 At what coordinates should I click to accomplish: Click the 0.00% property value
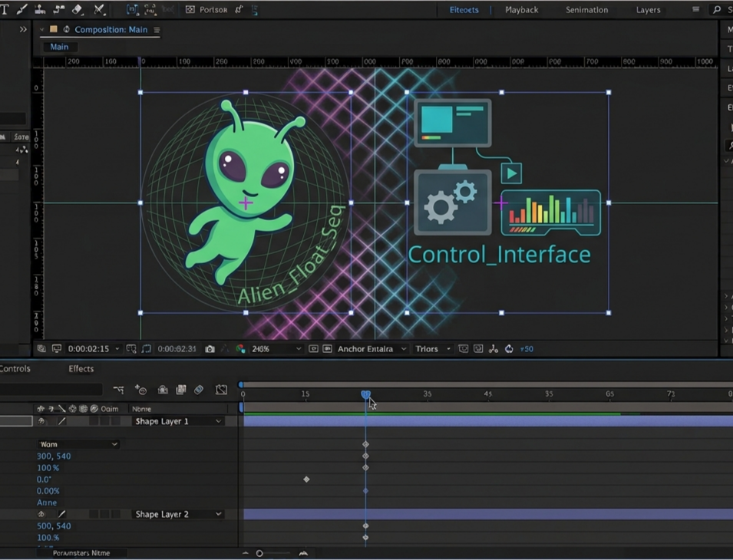click(48, 491)
